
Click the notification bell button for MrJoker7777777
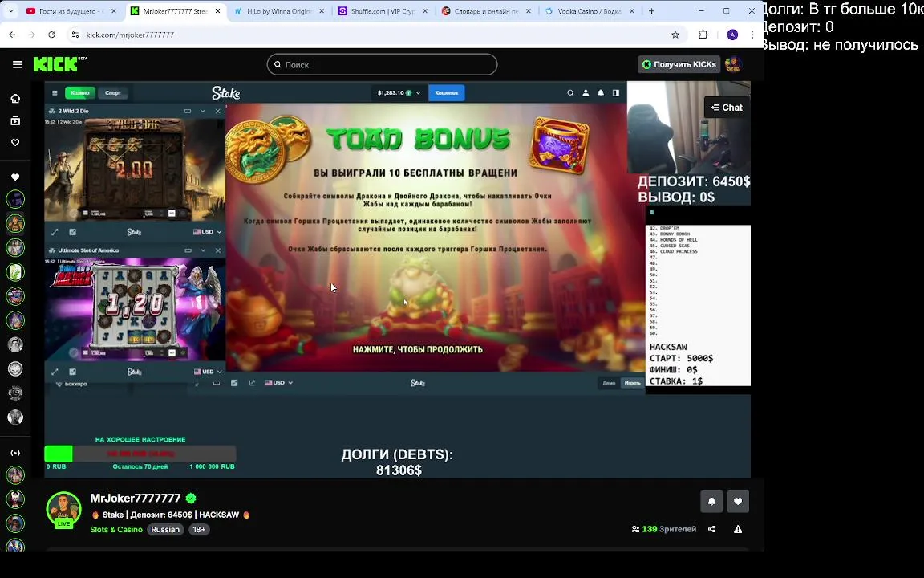point(711,501)
